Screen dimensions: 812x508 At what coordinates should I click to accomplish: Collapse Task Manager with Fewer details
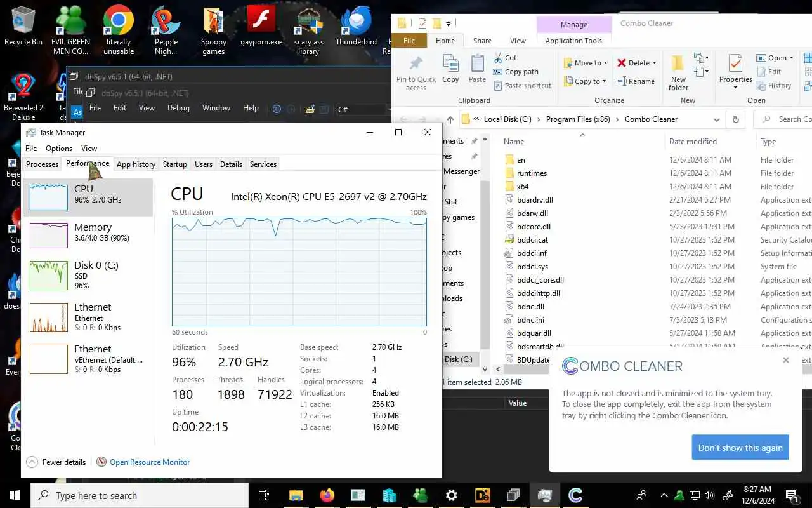tap(57, 462)
